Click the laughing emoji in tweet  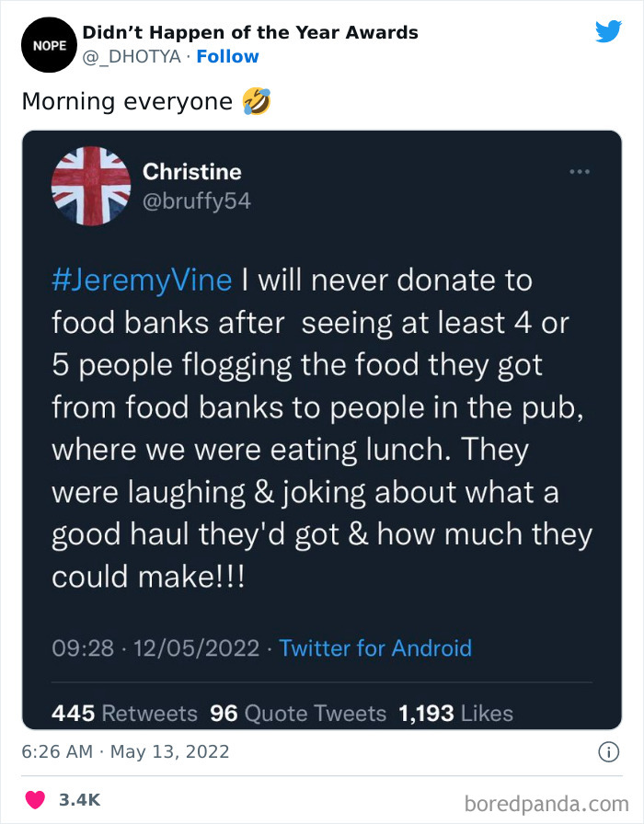coord(257,101)
